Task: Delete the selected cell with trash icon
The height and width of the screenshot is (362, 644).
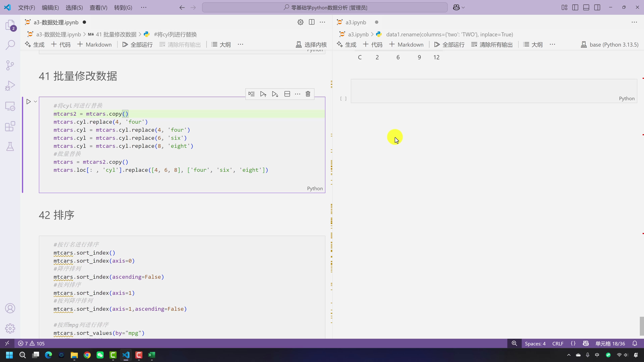Action: pos(308,94)
